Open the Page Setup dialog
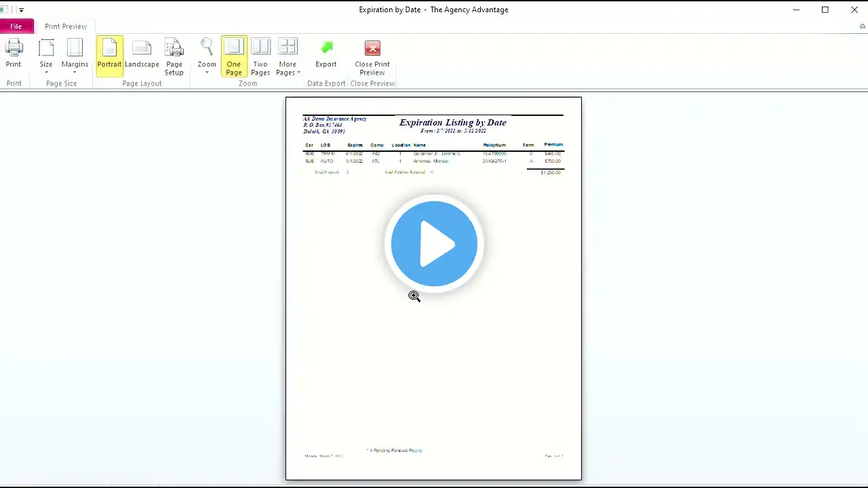 coord(174,57)
